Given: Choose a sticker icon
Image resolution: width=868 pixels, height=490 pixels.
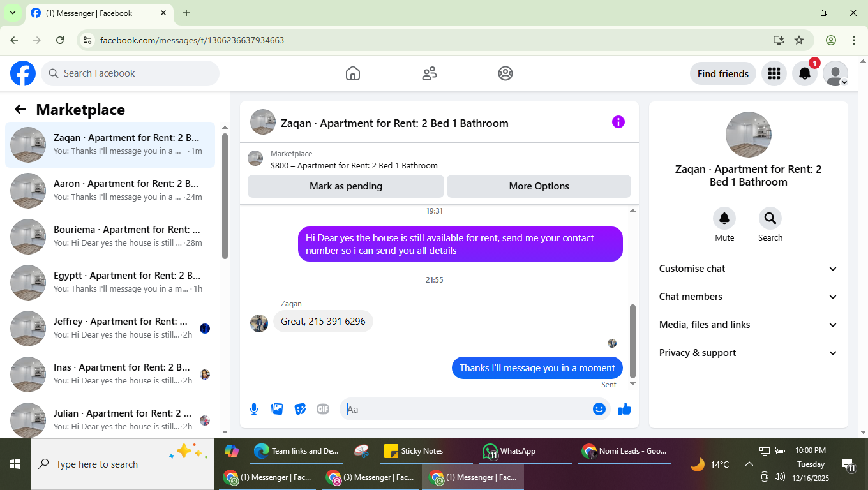Looking at the screenshot, I should [x=300, y=409].
